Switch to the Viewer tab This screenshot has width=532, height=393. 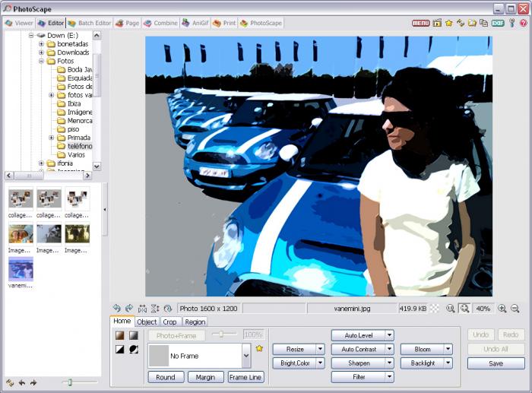point(19,23)
